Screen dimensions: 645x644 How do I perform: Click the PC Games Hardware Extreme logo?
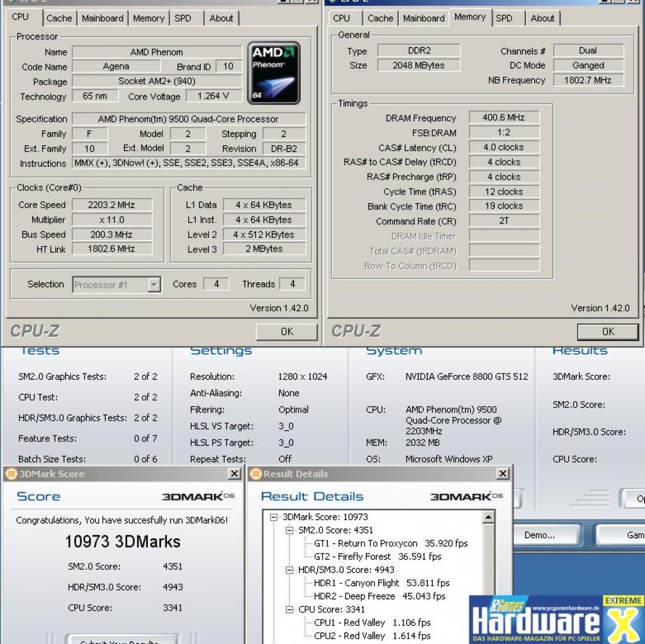click(557, 619)
